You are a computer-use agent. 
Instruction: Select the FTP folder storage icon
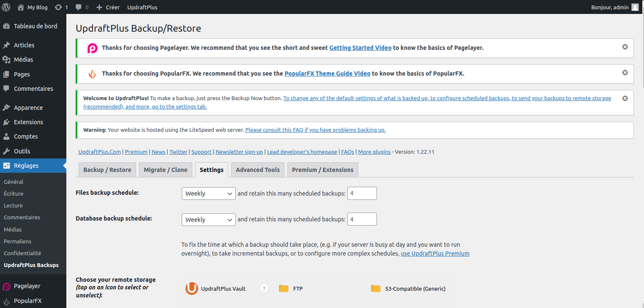284,289
